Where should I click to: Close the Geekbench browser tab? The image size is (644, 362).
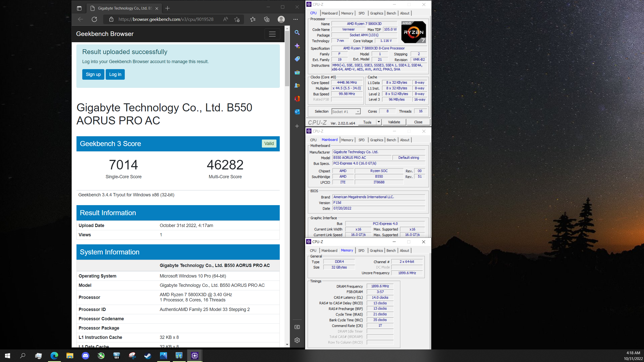(157, 8)
